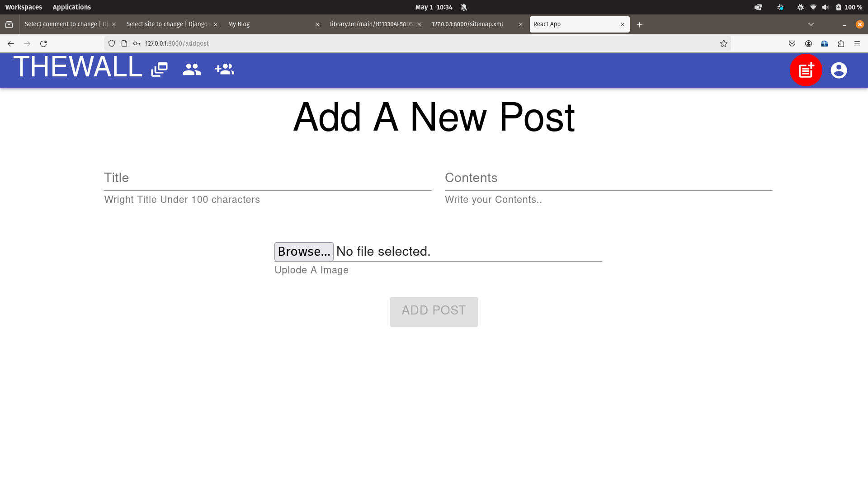Close the 'Select site to change' tab
The image size is (868, 488).
point(216,24)
